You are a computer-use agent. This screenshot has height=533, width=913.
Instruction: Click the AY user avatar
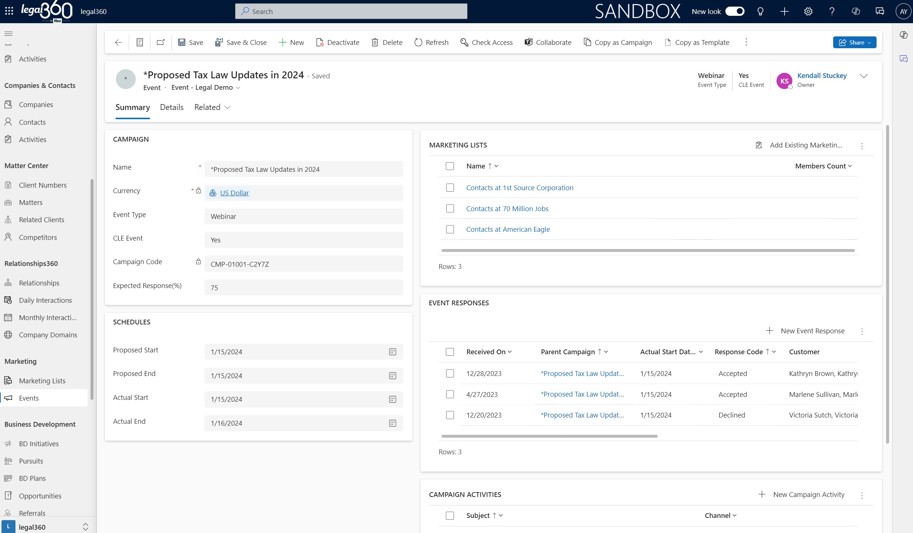[903, 11]
